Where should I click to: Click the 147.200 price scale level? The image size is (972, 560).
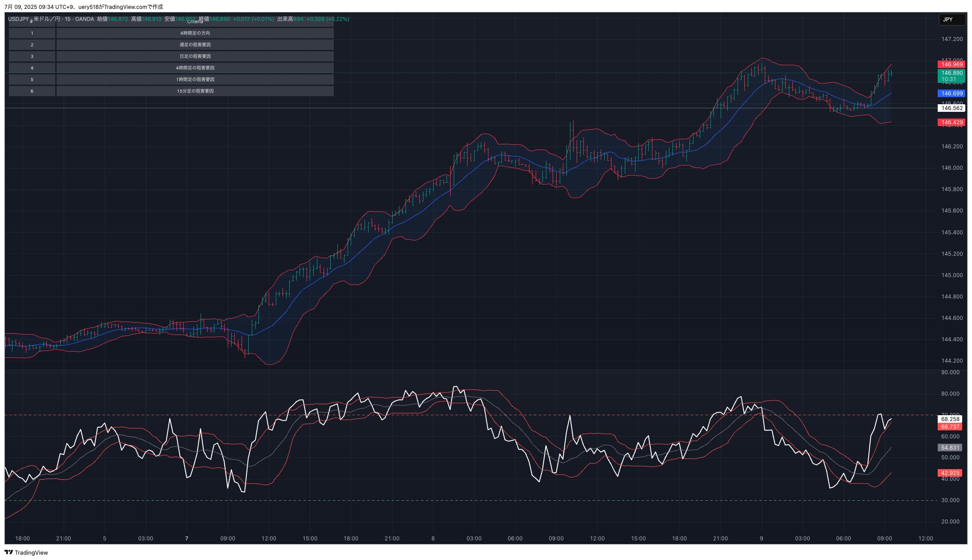tap(951, 39)
